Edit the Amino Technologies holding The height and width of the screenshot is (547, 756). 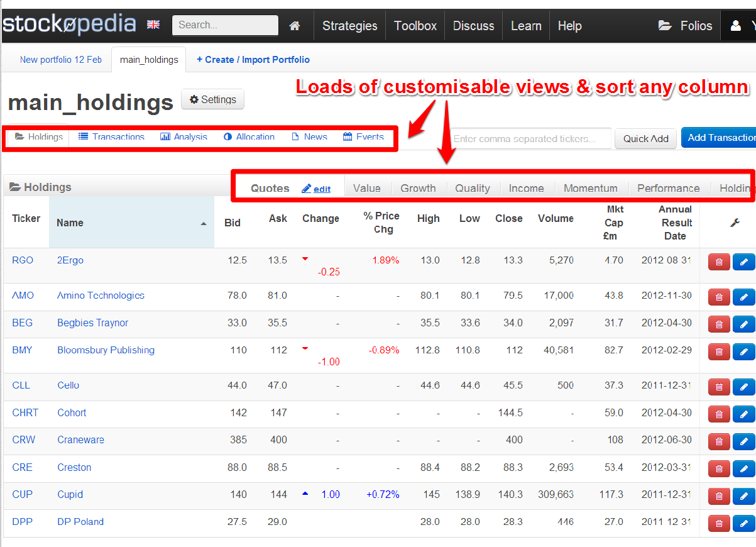[744, 297]
